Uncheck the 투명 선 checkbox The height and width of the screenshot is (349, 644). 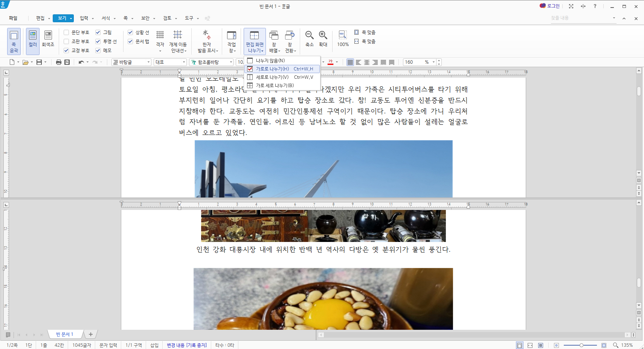(98, 41)
